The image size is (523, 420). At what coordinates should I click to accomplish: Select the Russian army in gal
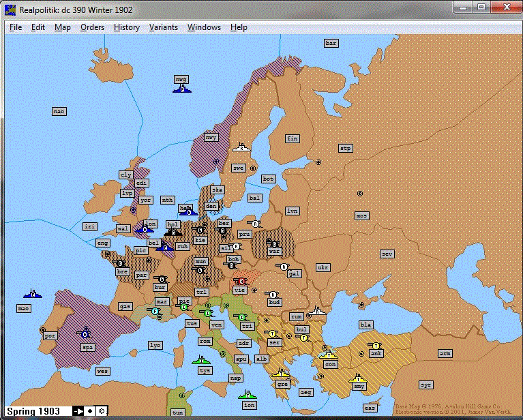tap(284, 267)
